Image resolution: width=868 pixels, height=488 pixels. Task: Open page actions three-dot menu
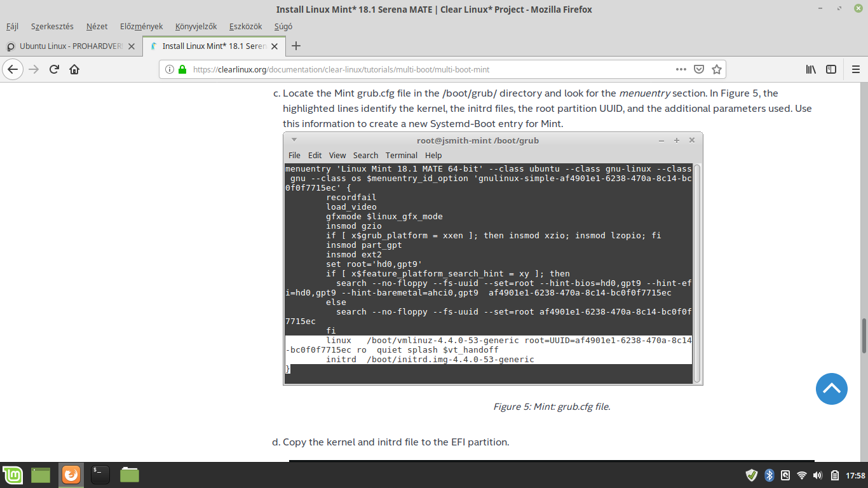tap(681, 69)
